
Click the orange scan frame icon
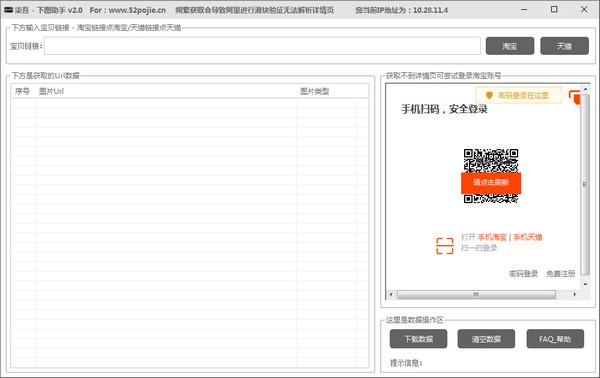[445, 246]
